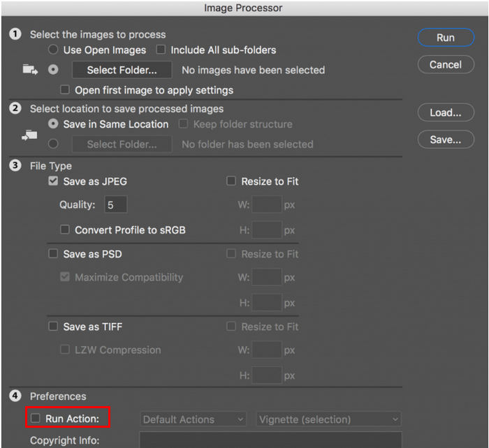Toggle Keep folder structure checkbox
This screenshot has width=489, height=448.
(x=183, y=124)
